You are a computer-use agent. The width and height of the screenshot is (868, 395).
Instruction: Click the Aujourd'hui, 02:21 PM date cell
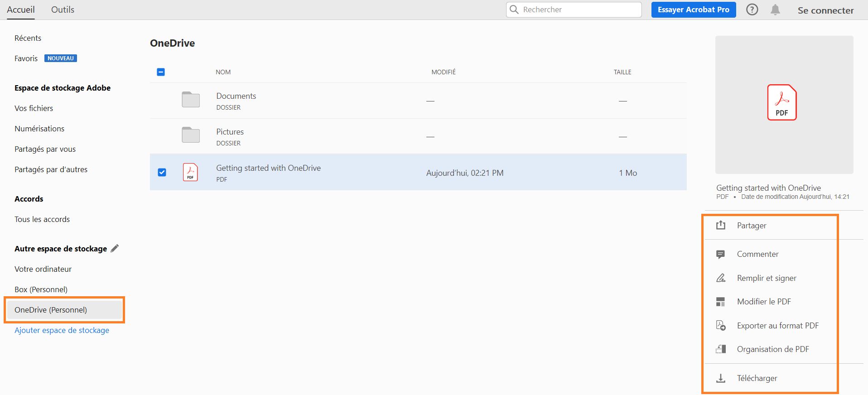[x=465, y=173]
